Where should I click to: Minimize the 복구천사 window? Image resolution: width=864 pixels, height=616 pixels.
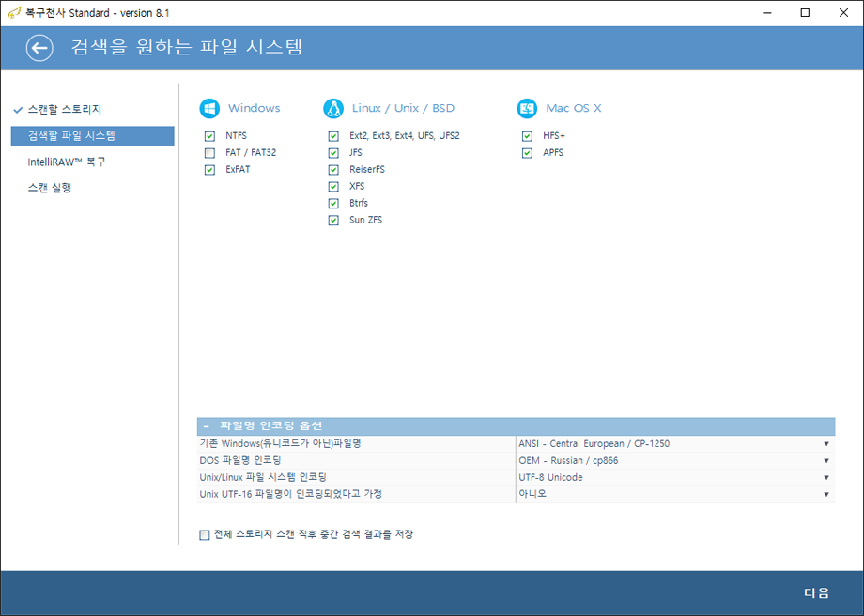(x=766, y=12)
